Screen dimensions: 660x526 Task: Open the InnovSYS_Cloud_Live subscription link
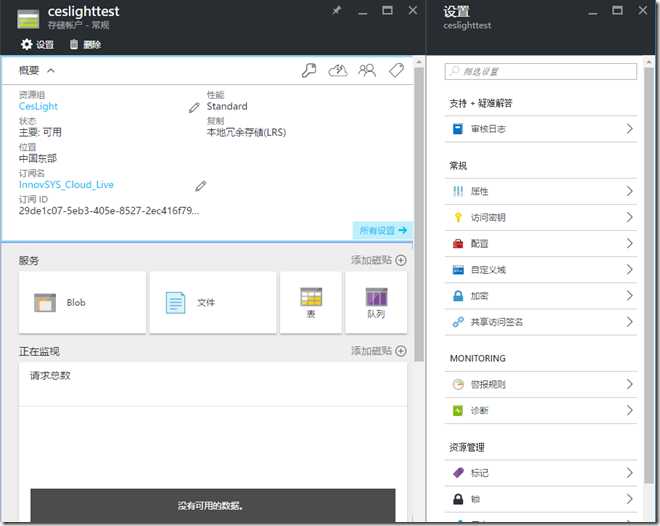[66, 185]
